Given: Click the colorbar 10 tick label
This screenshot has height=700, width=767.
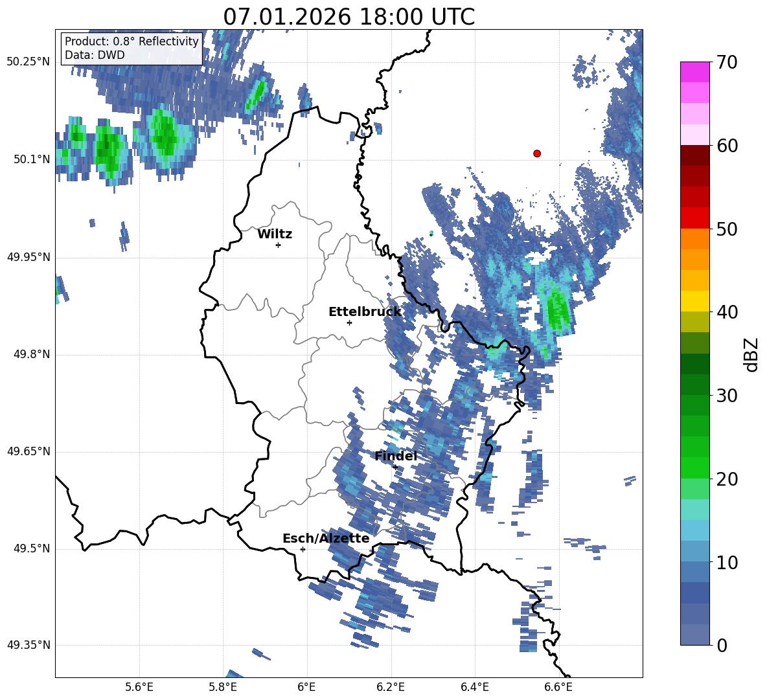Looking at the screenshot, I should [x=727, y=562].
